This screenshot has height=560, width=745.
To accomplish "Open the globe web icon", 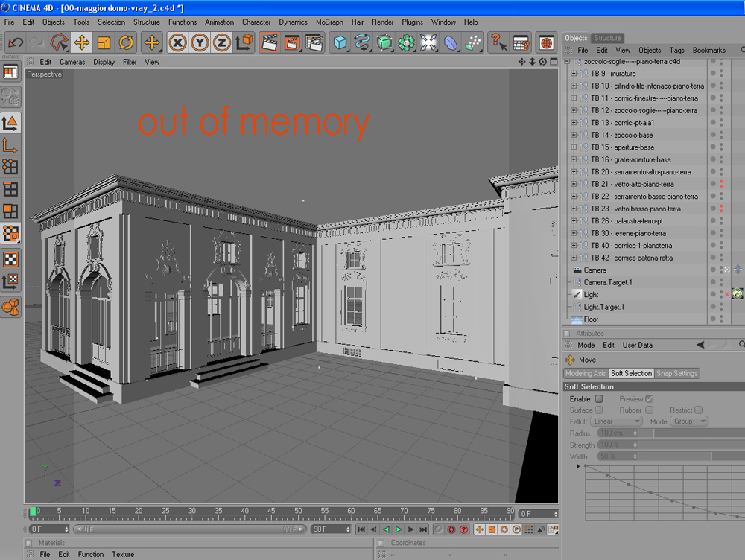I will point(546,42).
